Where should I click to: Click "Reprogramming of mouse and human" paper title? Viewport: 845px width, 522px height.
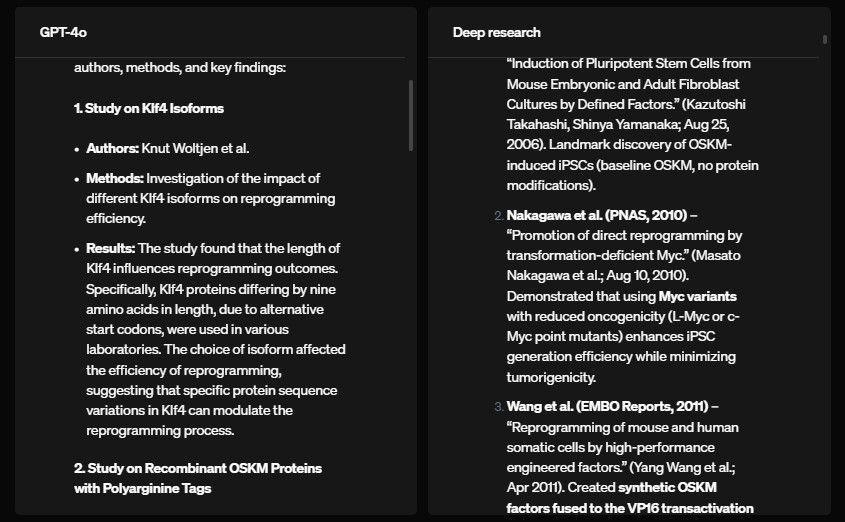point(622,427)
